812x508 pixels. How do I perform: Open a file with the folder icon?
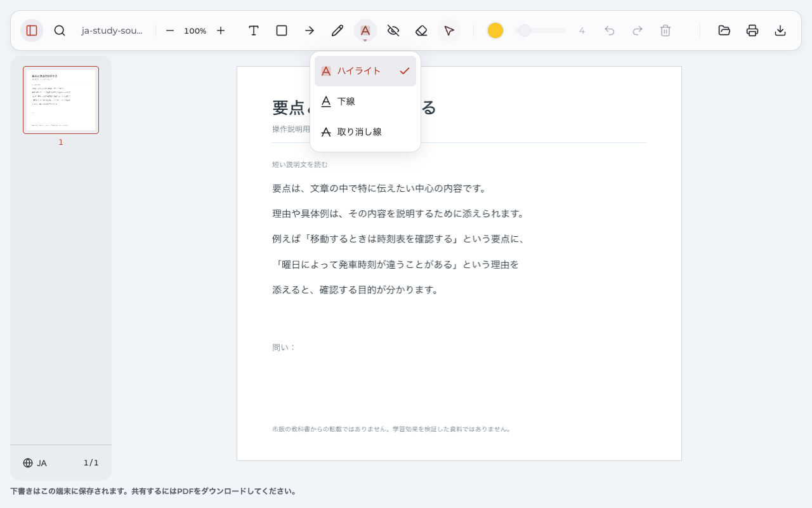point(724,30)
